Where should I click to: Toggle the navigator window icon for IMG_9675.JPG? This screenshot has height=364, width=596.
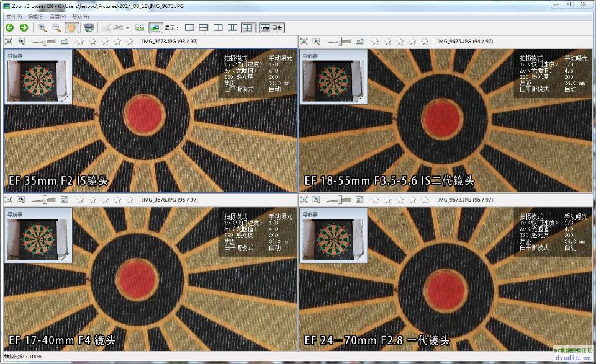359,41
